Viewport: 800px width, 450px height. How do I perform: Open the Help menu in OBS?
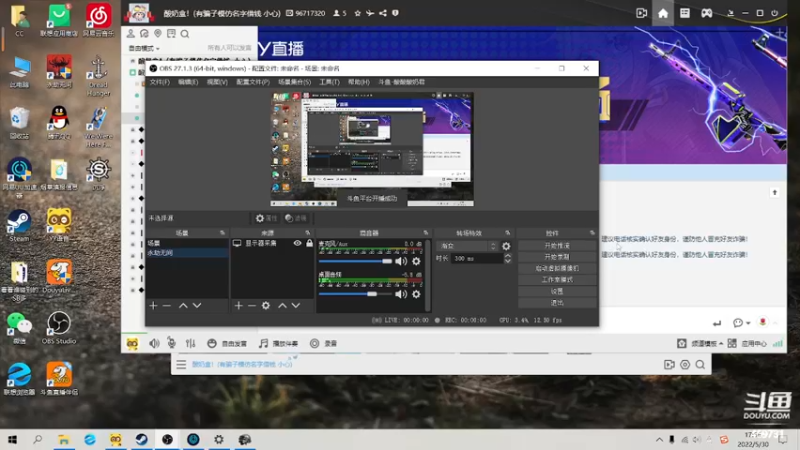pos(359,82)
